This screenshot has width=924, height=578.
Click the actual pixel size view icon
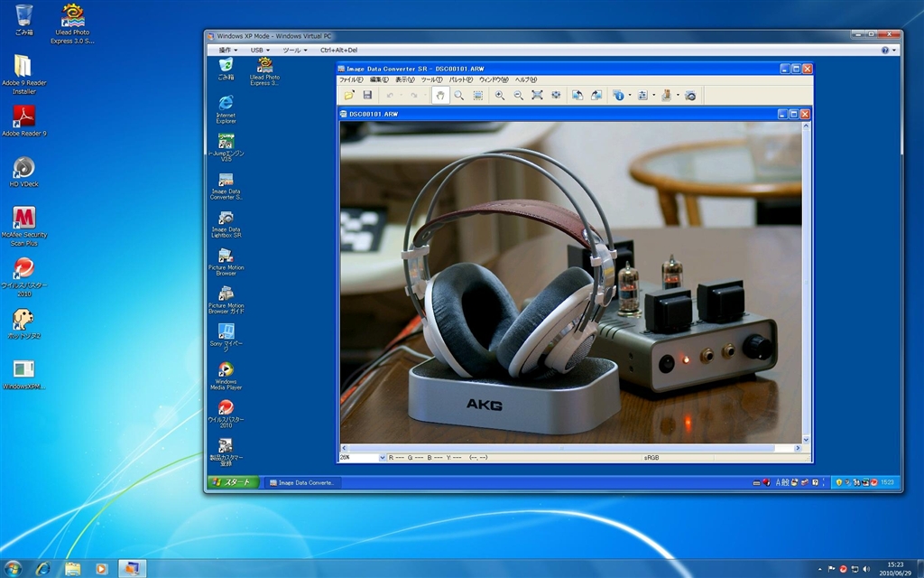coord(556,95)
